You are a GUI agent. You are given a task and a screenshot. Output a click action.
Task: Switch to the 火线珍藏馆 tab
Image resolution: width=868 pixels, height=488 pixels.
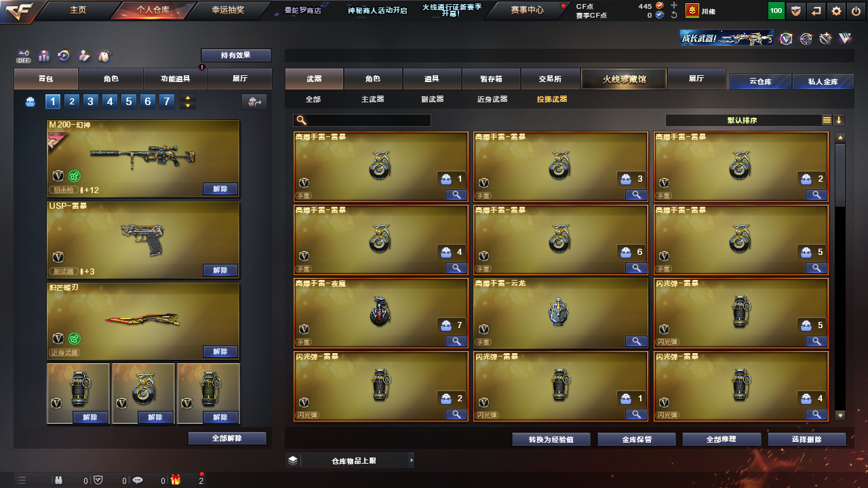tap(625, 79)
